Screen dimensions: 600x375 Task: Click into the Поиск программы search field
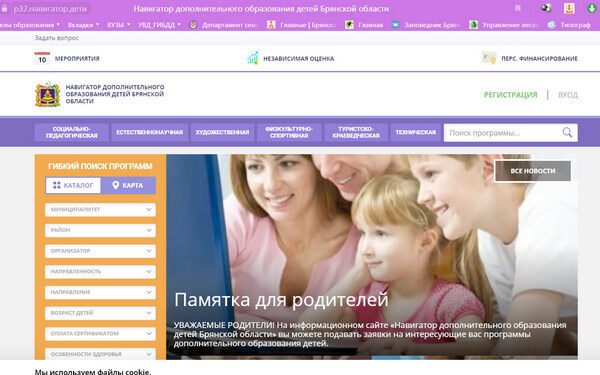[502, 133]
